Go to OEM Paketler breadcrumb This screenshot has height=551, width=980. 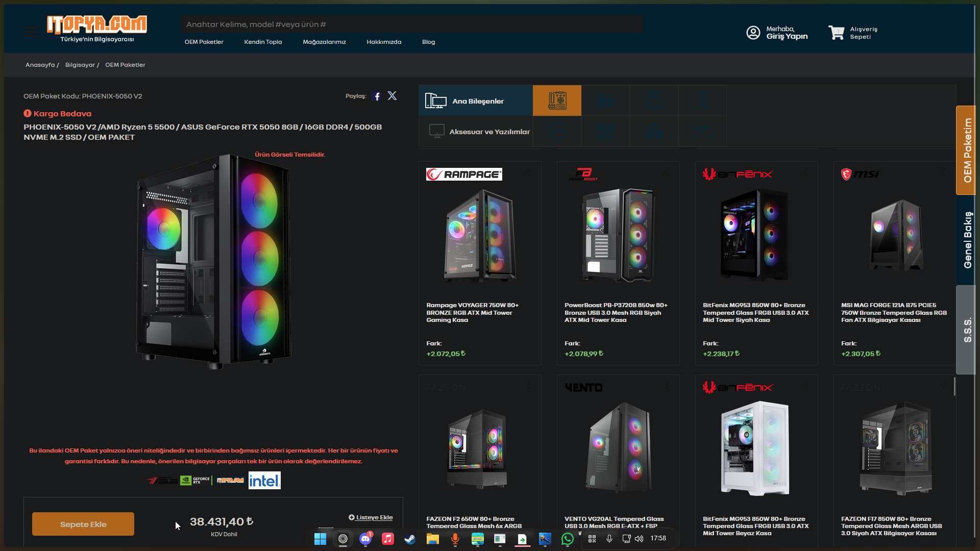(x=125, y=65)
